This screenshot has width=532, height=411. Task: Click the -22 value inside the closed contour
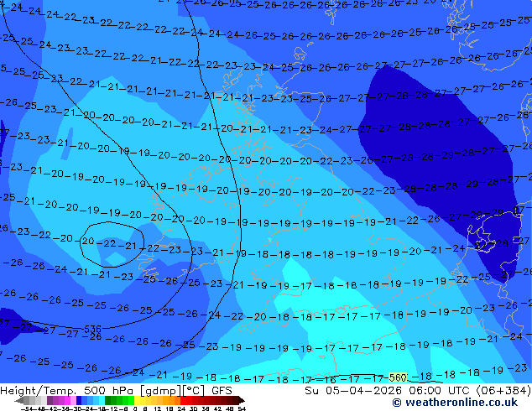pos(107,243)
